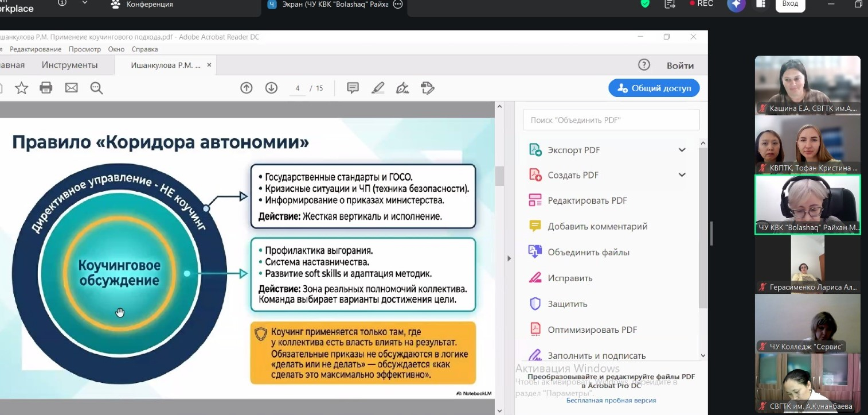This screenshot has height=415, width=868.
Task: Open meeting info circle icon
Action: (x=62, y=3)
